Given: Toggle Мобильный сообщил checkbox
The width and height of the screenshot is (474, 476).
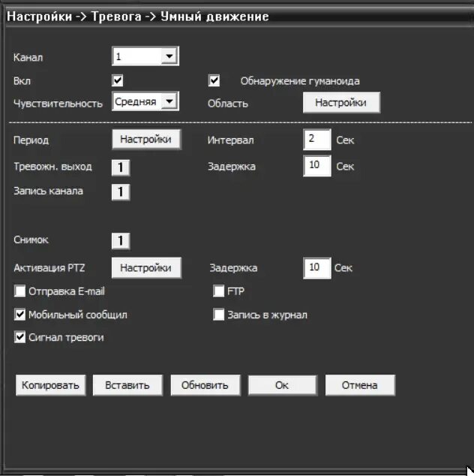Looking at the screenshot, I should pyautogui.click(x=20, y=315).
